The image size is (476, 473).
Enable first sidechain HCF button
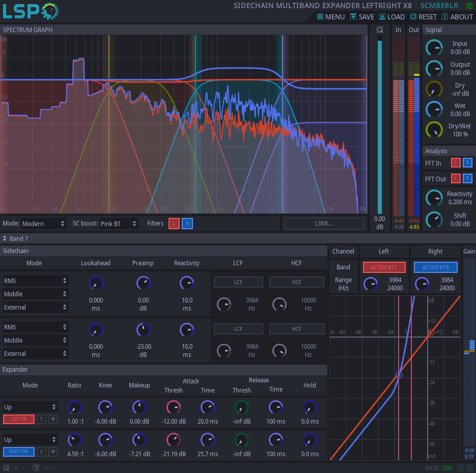click(x=297, y=282)
